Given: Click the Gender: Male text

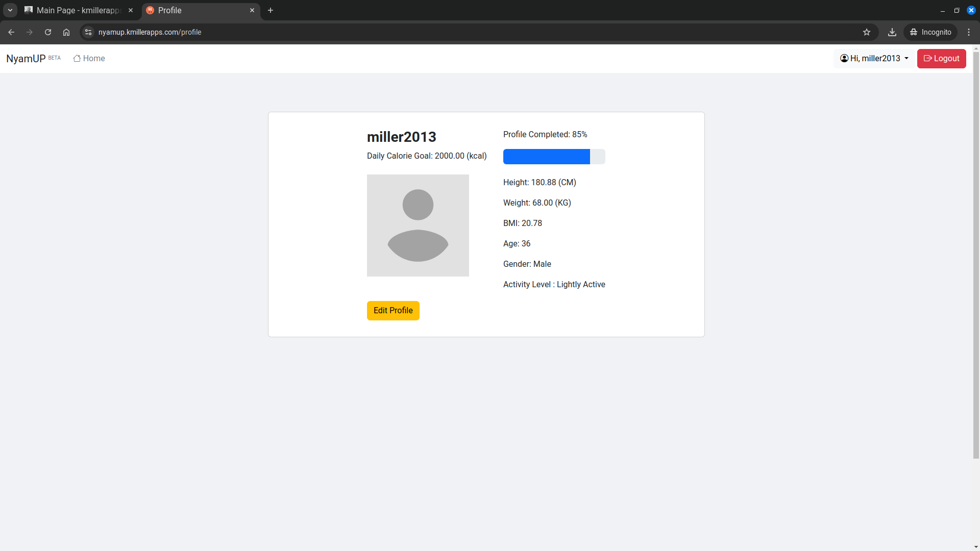Looking at the screenshot, I should click(527, 264).
